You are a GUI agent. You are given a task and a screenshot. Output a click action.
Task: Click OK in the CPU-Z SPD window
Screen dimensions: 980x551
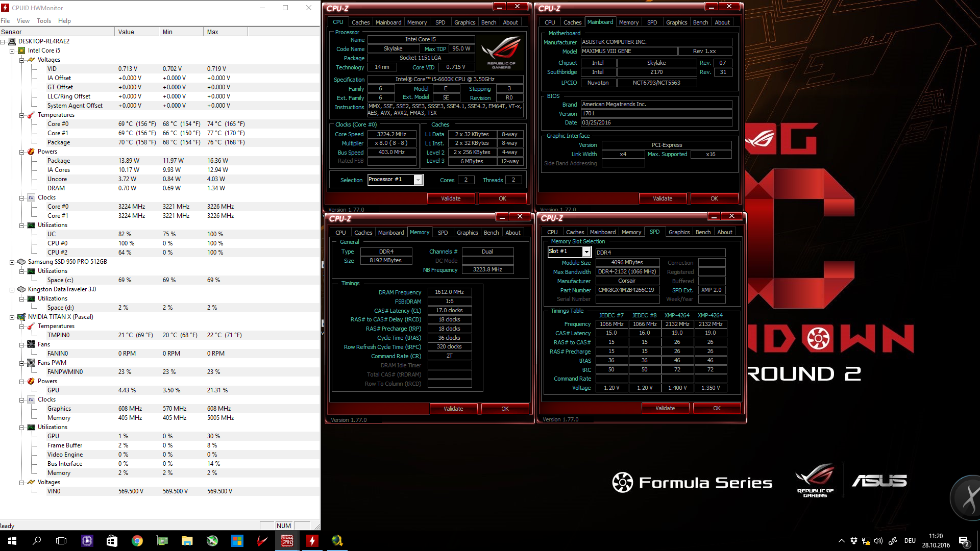(717, 408)
